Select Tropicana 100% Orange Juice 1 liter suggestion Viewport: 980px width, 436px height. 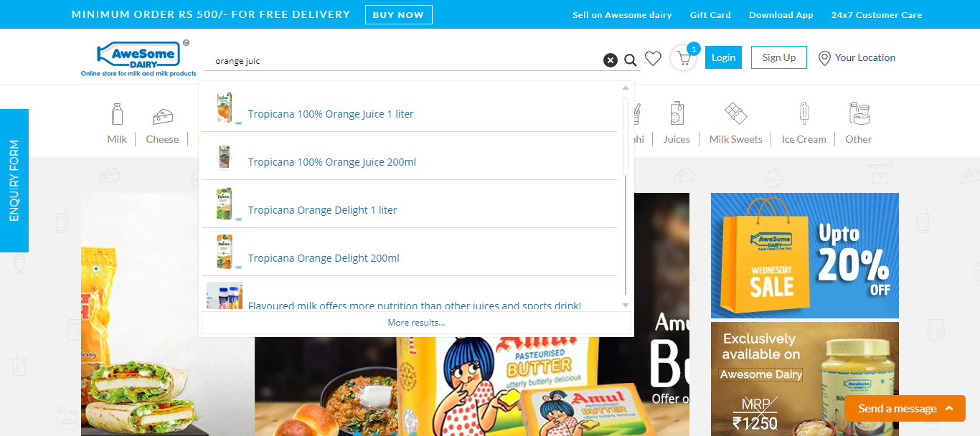coord(409,108)
